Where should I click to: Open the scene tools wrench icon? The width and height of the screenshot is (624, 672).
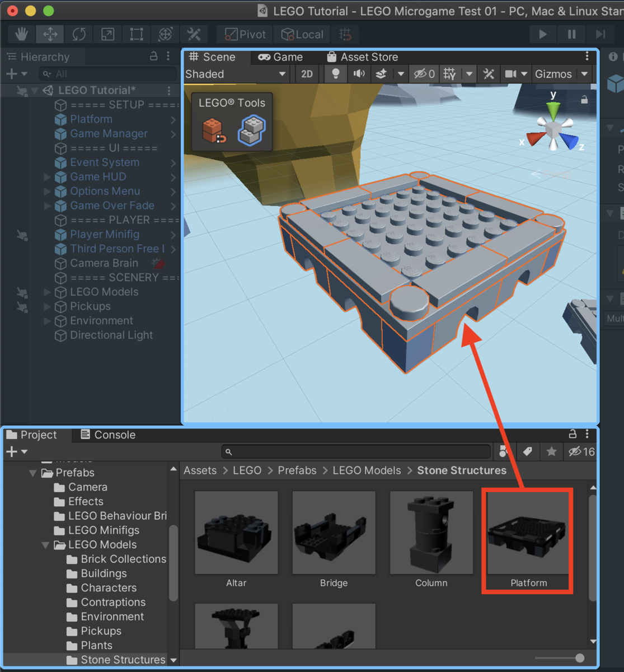click(x=489, y=74)
